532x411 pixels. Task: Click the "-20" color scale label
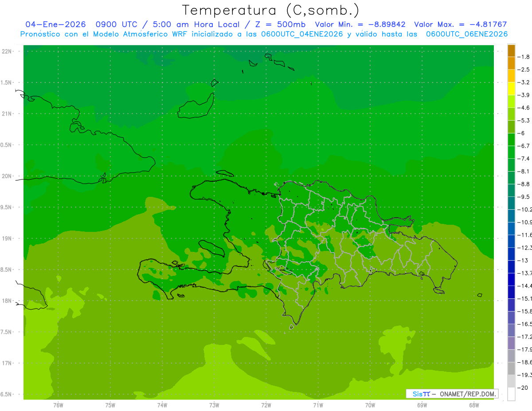(523, 388)
